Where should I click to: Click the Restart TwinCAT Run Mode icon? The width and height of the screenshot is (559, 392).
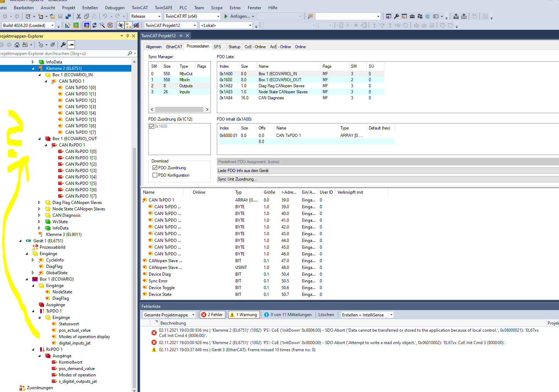[x=76, y=25]
